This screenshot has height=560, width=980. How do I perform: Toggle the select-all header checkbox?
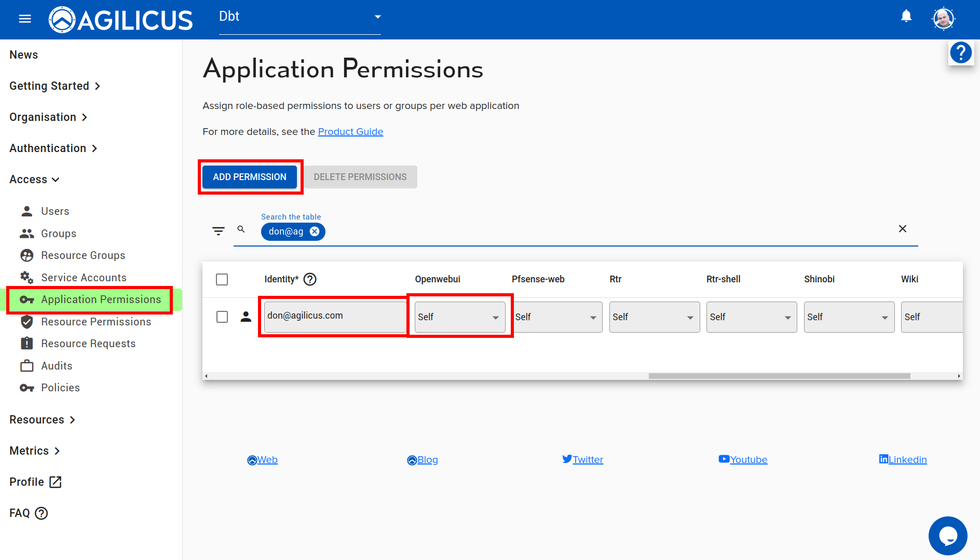[x=222, y=280]
